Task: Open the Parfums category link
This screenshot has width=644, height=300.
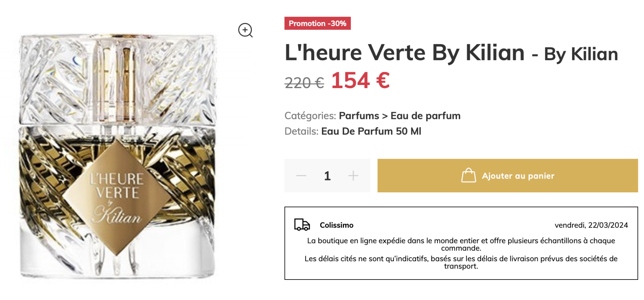Action: tap(359, 116)
